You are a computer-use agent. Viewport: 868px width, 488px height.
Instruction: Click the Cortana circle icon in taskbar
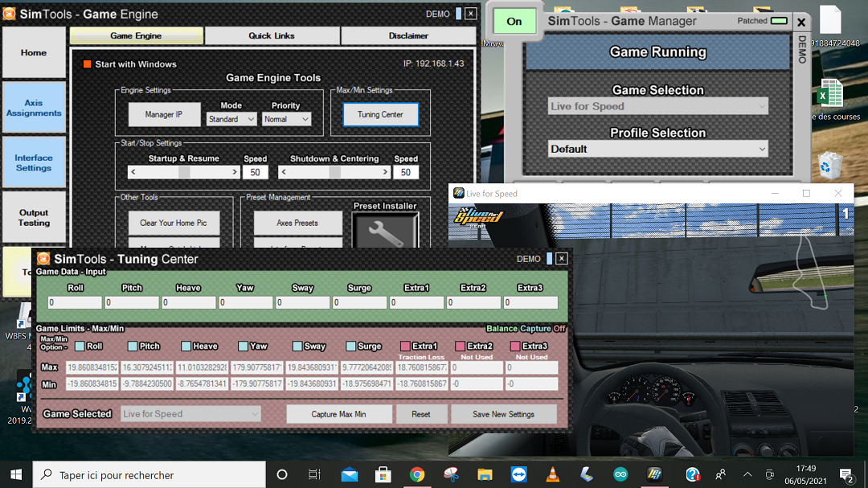(x=282, y=474)
